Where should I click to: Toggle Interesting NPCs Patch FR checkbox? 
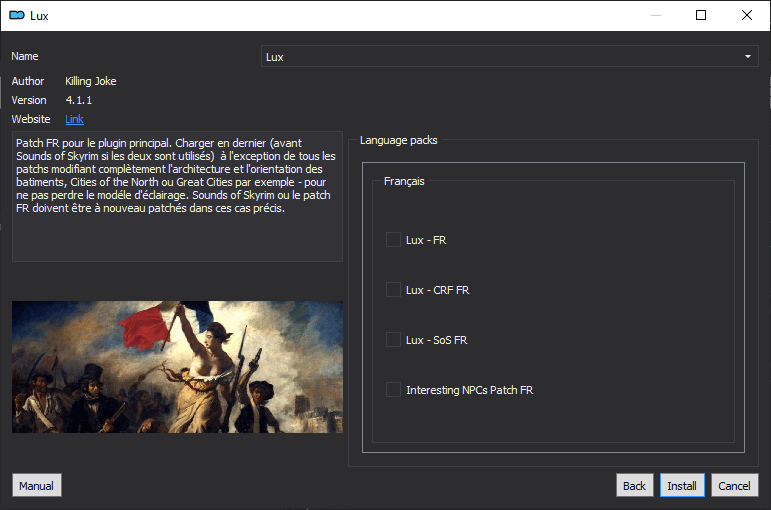pyautogui.click(x=393, y=390)
